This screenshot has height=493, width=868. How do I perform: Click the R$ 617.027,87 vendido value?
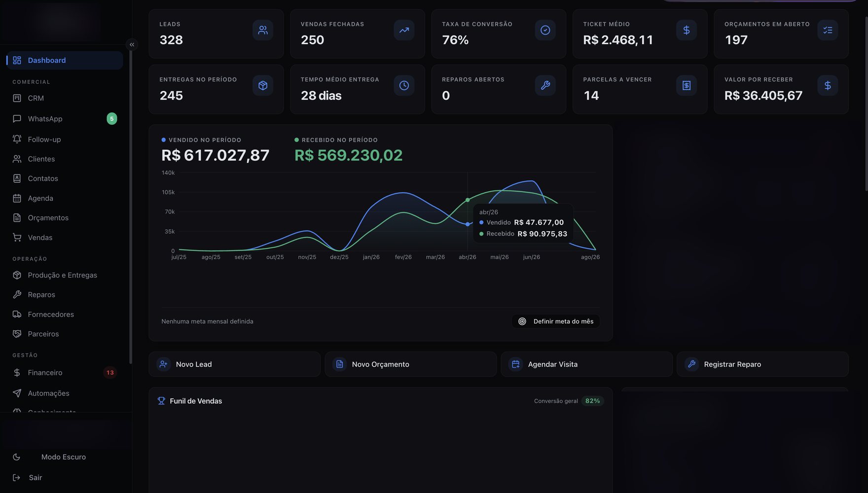(x=216, y=155)
